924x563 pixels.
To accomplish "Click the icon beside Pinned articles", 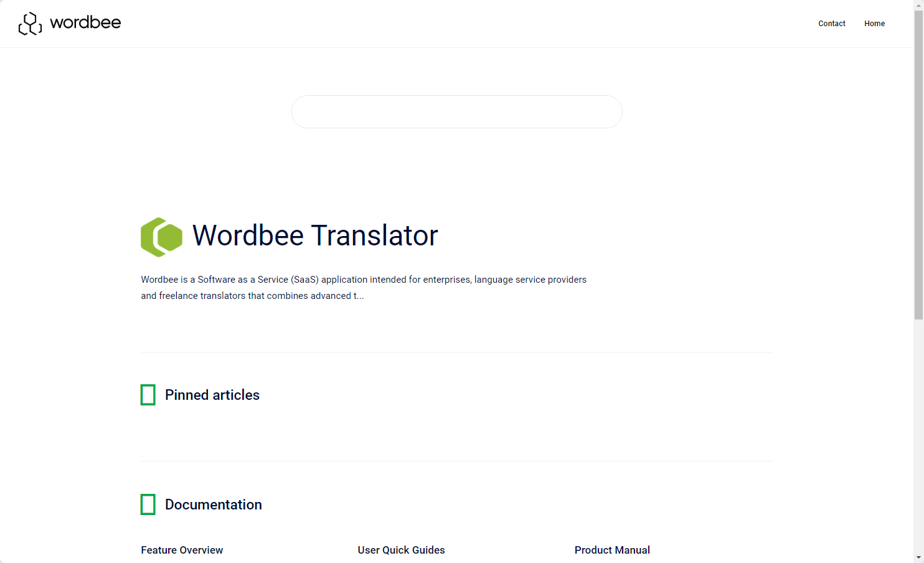I will (x=148, y=395).
